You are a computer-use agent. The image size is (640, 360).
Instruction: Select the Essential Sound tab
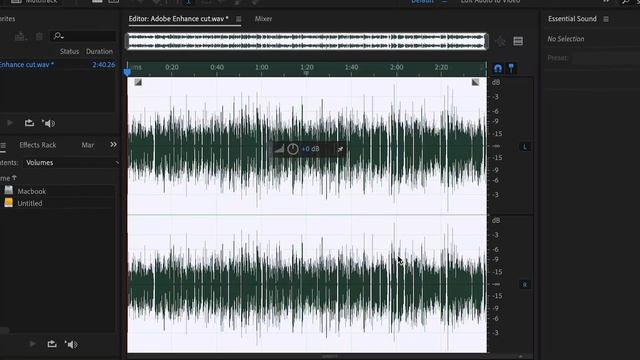click(x=572, y=19)
